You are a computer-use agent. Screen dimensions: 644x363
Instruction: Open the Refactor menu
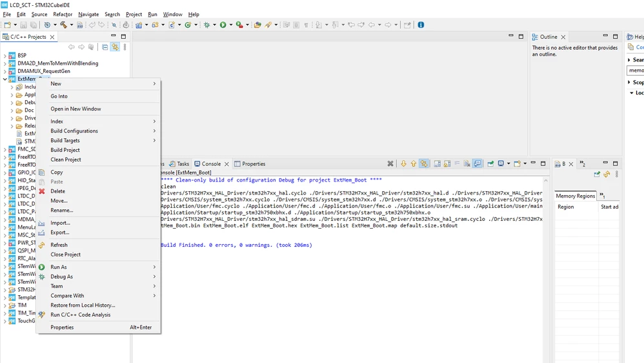point(63,14)
